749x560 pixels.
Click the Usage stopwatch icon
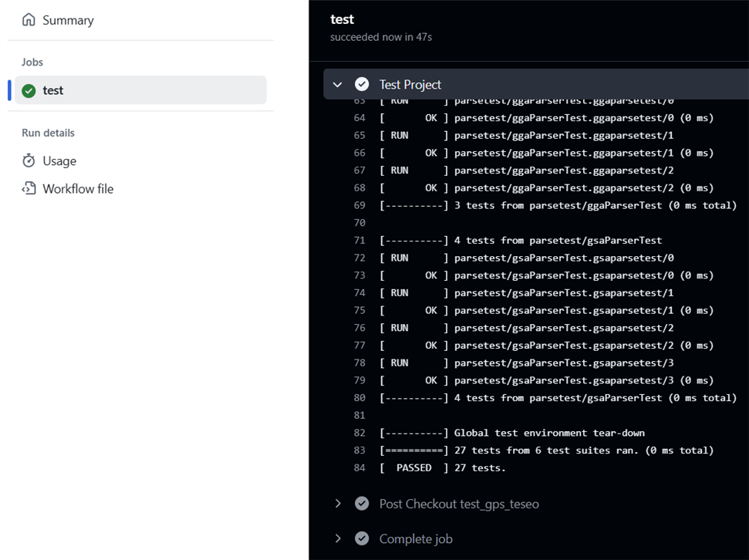click(29, 160)
